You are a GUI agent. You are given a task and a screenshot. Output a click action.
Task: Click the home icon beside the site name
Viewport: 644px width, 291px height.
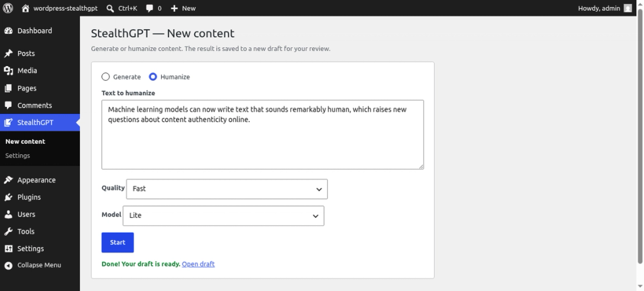(25, 8)
